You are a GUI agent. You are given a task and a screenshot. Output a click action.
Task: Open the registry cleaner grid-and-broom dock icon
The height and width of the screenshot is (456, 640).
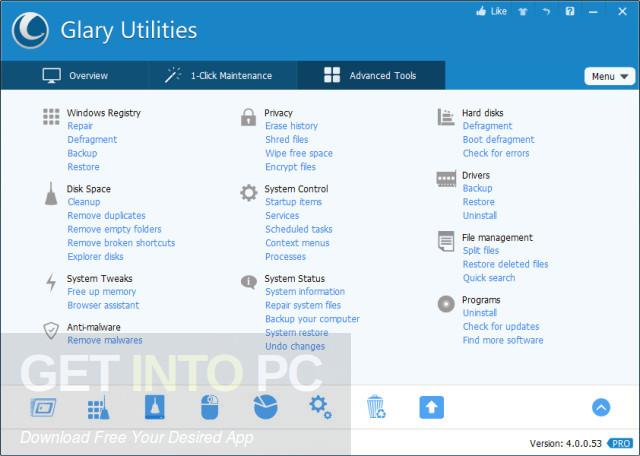click(x=98, y=407)
